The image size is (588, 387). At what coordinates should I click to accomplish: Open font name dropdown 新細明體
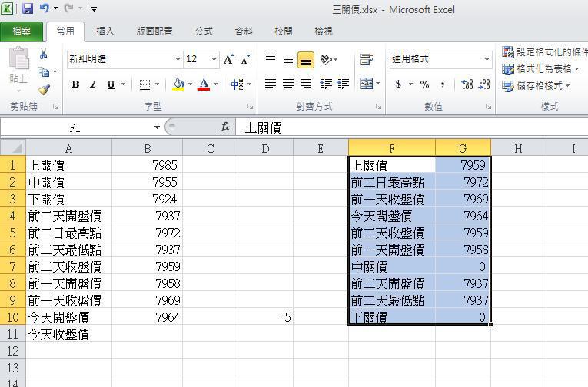(x=178, y=59)
